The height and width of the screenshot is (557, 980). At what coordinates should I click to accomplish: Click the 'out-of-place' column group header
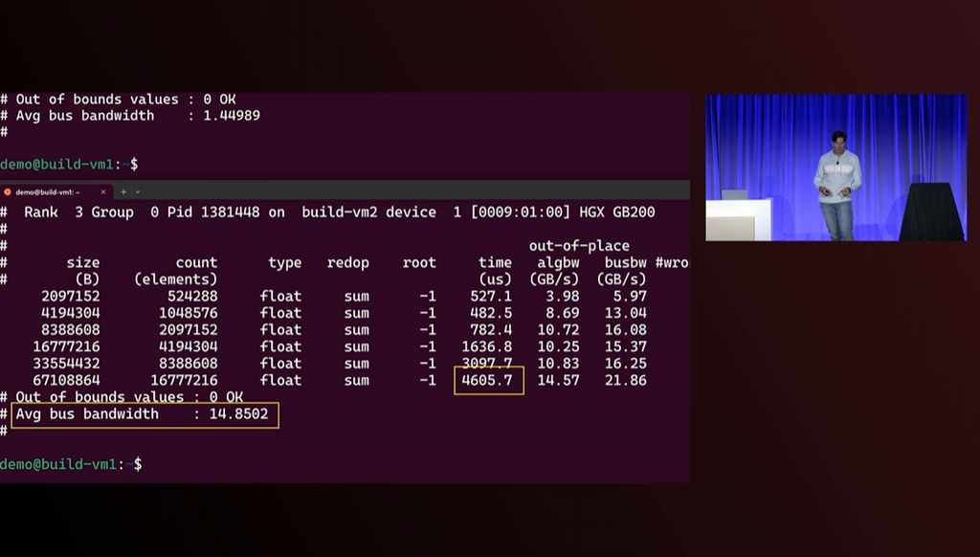pyautogui.click(x=579, y=246)
